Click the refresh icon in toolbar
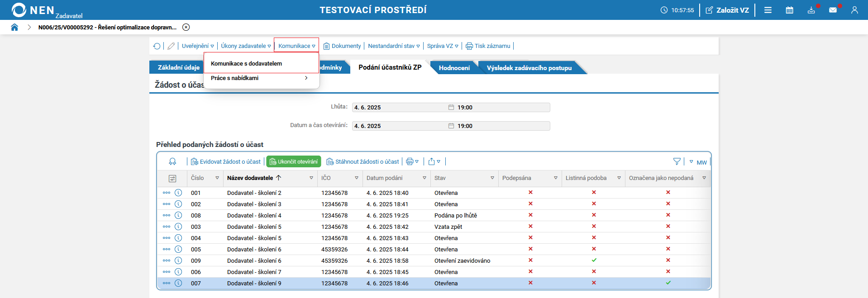The height and width of the screenshot is (298, 868). [x=157, y=46]
